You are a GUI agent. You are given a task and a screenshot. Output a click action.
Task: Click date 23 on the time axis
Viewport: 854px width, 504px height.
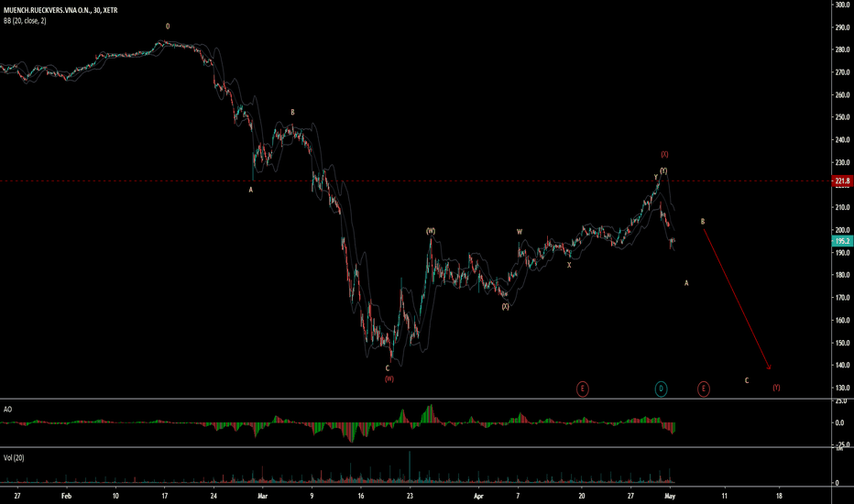click(x=410, y=496)
